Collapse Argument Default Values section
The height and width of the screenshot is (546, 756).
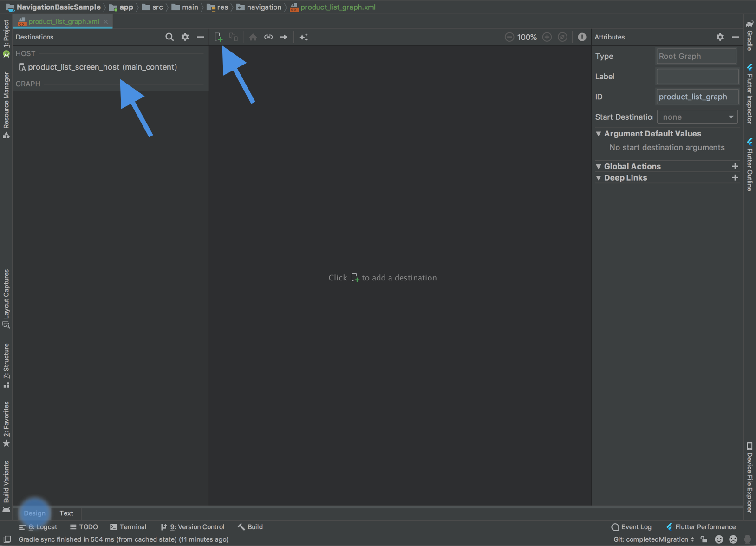[x=599, y=134]
